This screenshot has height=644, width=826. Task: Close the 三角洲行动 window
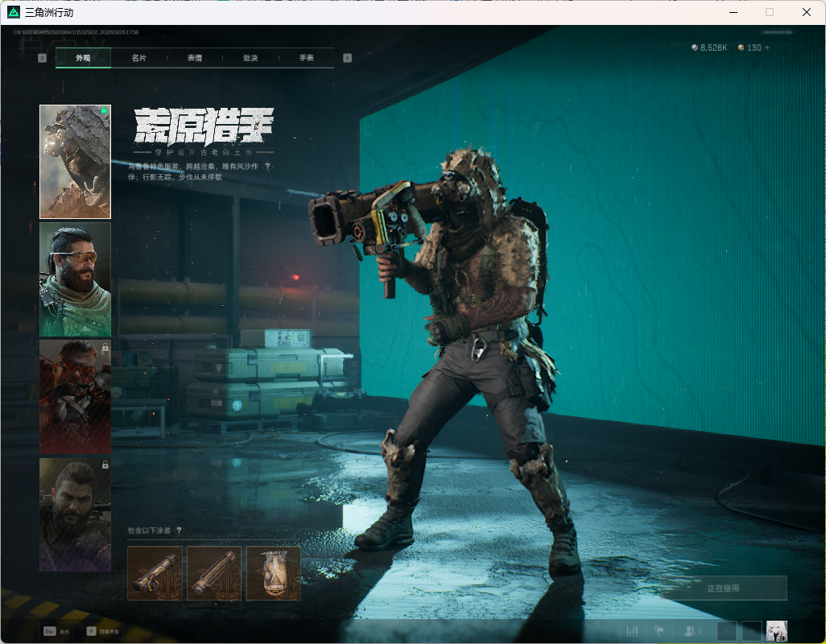(x=807, y=12)
